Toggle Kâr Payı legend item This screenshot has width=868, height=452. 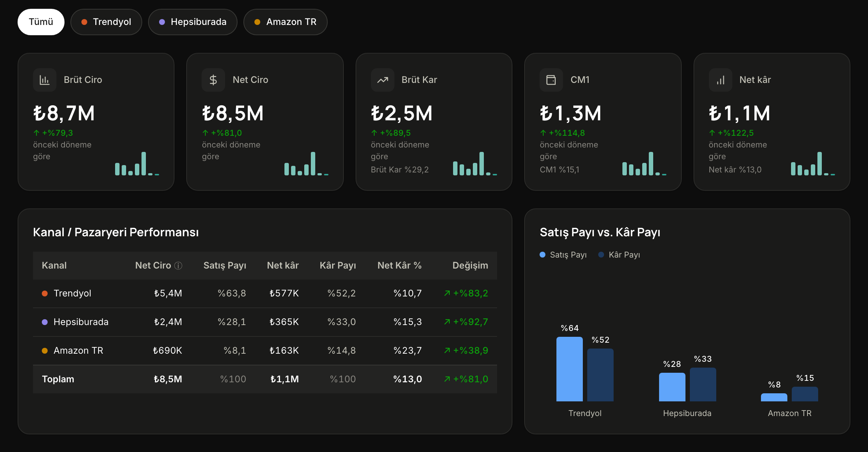(619, 255)
